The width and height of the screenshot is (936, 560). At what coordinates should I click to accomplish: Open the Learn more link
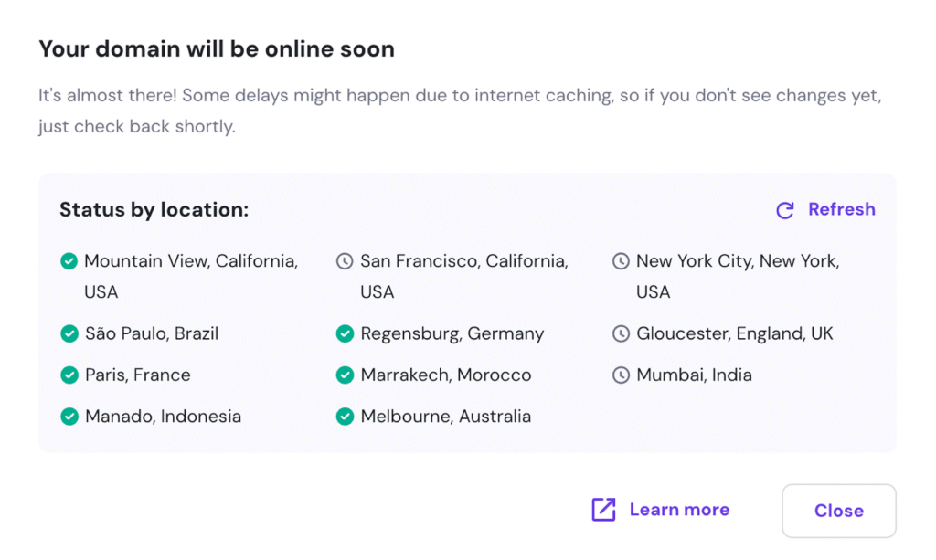(679, 509)
